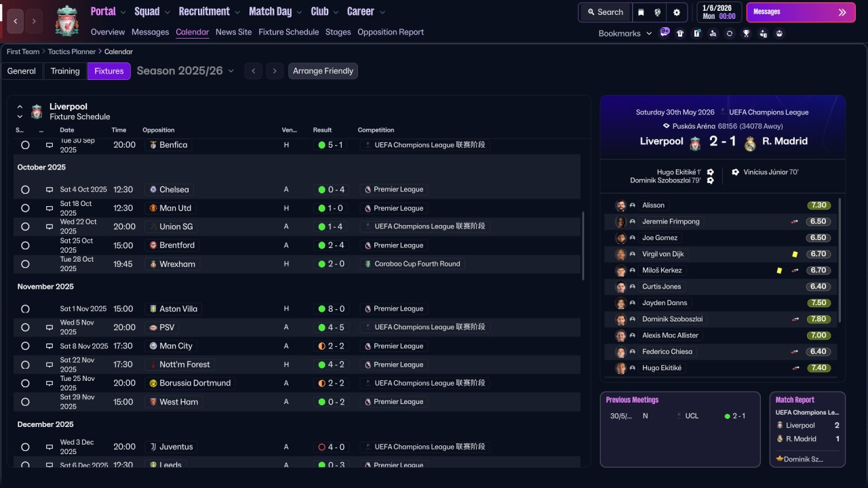Screen dimensions: 868x488
Task: Open the purple Messages button
Action: pos(801,12)
